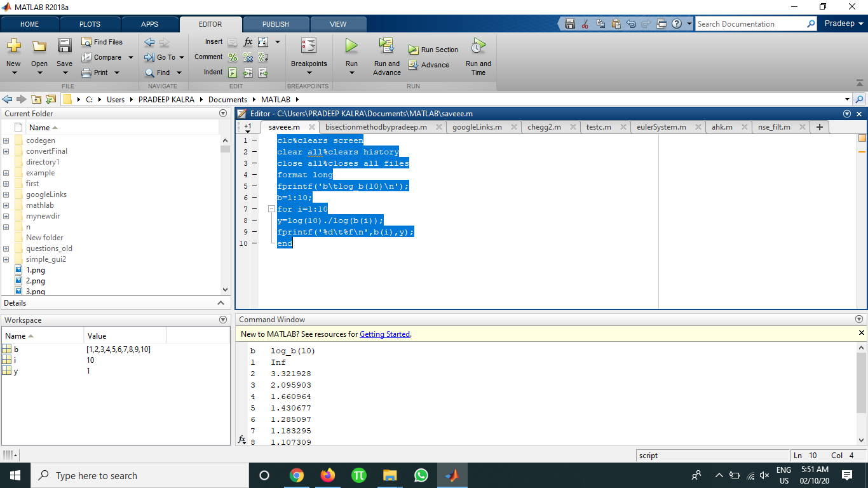Toggle breakpoint dash on line 5
This screenshot has height=488, width=868.
click(x=254, y=186)
